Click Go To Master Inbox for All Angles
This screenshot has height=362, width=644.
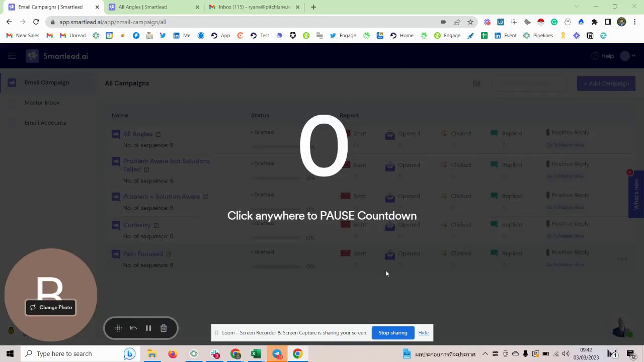(565, 145)
